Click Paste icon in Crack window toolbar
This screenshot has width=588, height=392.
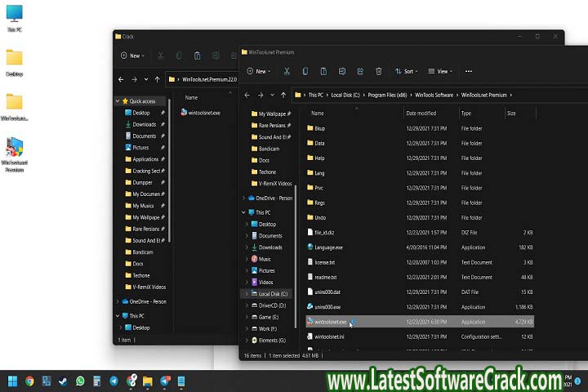click(x=198, y=56)
